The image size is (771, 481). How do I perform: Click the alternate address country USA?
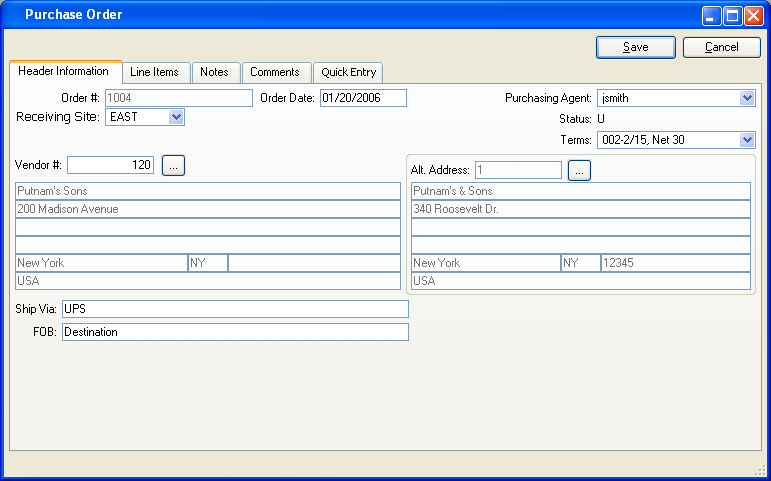[581, 281]
